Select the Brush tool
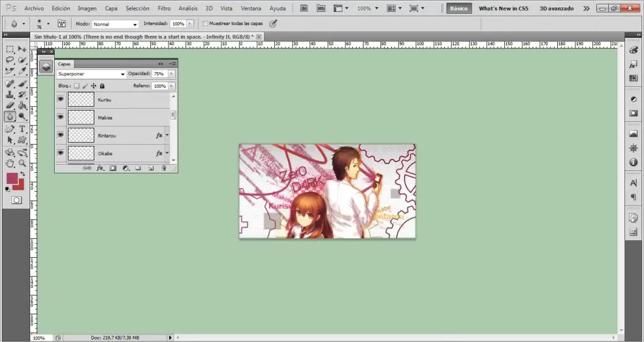The height and width of the screenshot is (342, 644). (22, 84)
